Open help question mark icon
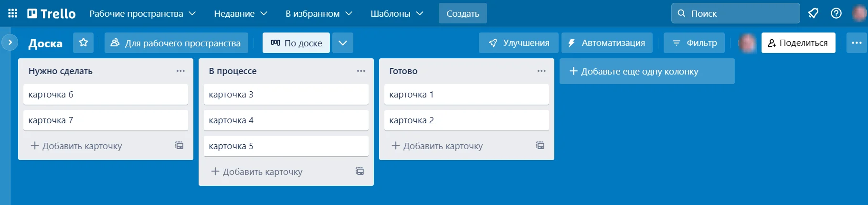 click(836, 13)
